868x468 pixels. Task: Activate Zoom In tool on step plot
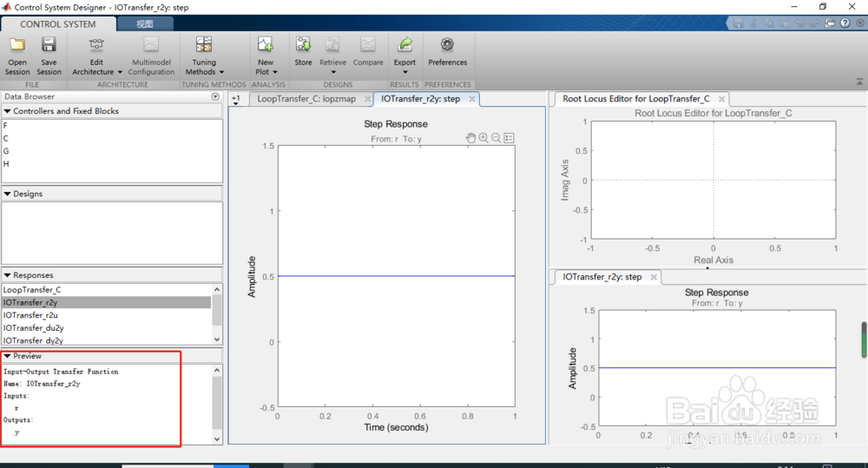tap(483, 138)
